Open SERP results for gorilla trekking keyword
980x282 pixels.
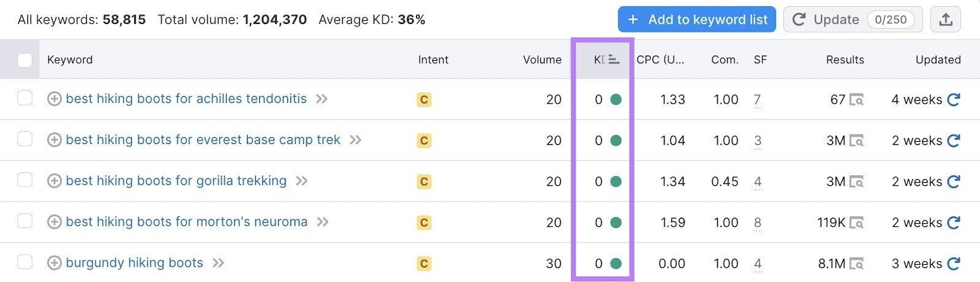pos(856,182)
